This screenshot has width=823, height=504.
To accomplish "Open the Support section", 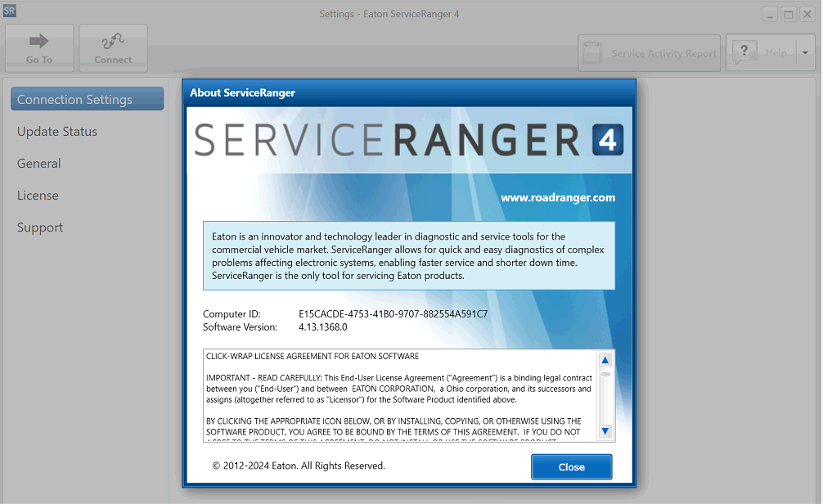I will (40, 227).
